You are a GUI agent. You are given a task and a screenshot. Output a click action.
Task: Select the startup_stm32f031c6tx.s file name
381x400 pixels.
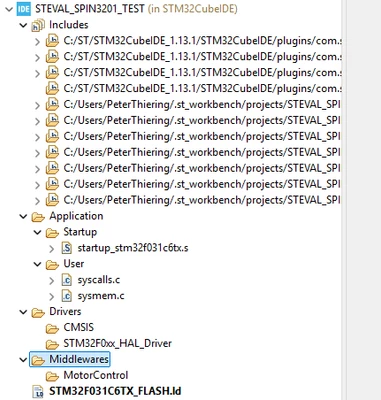tap(133, 248)
